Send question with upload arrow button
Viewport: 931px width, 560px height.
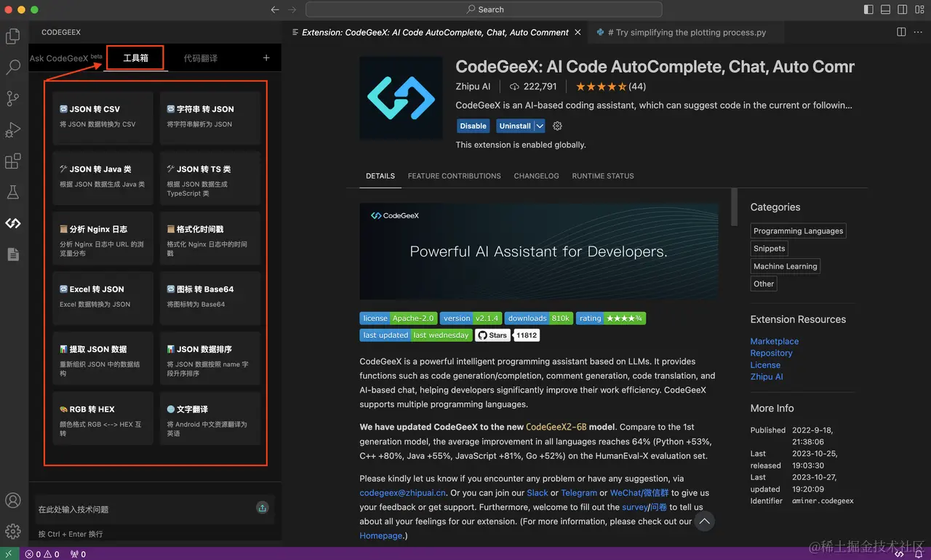(263, 508)
